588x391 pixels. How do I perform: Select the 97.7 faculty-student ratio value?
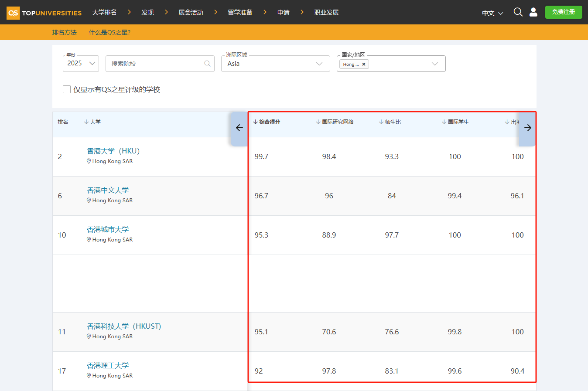392,235
